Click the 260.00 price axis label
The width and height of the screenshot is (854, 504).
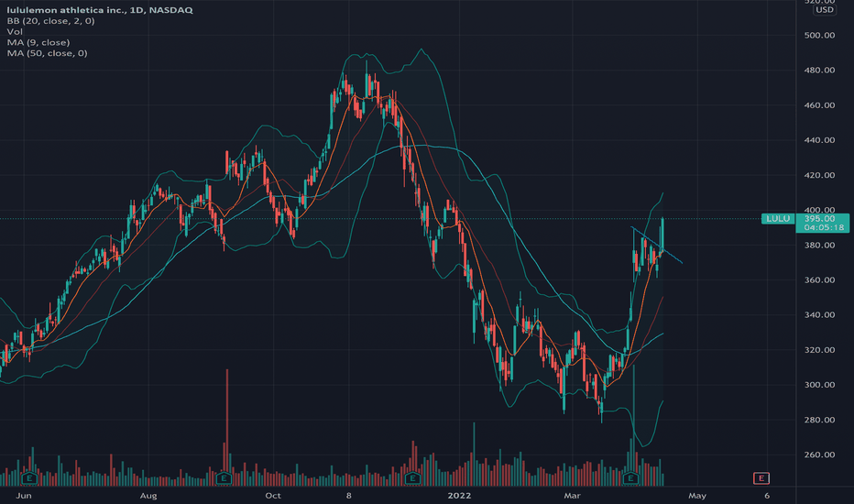(x=819, y=455)
